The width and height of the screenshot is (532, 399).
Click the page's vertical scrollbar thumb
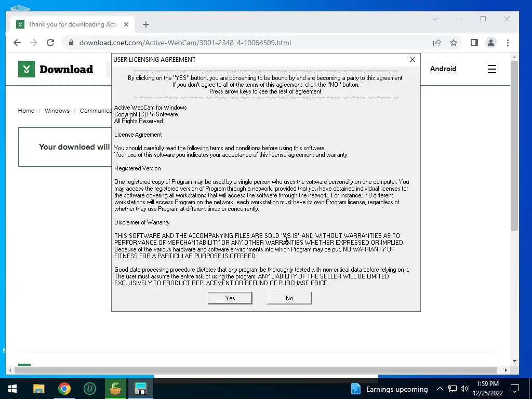514,146
